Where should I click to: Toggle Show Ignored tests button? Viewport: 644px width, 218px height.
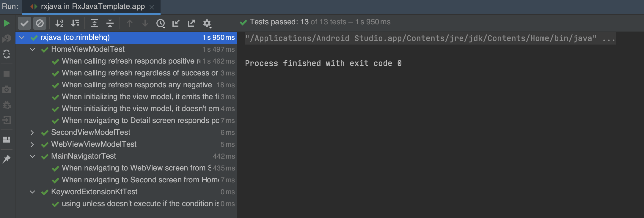click(x=40, y=23)
